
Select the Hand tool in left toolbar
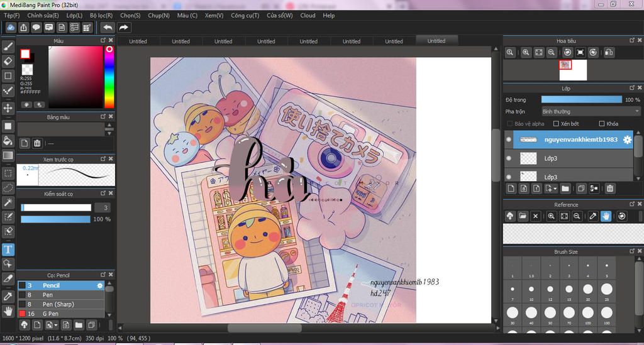[x=8, y=311]
